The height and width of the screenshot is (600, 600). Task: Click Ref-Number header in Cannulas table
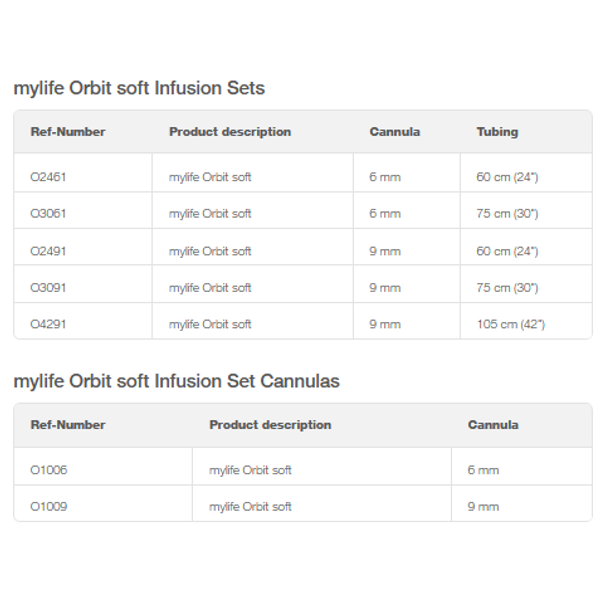68,425
